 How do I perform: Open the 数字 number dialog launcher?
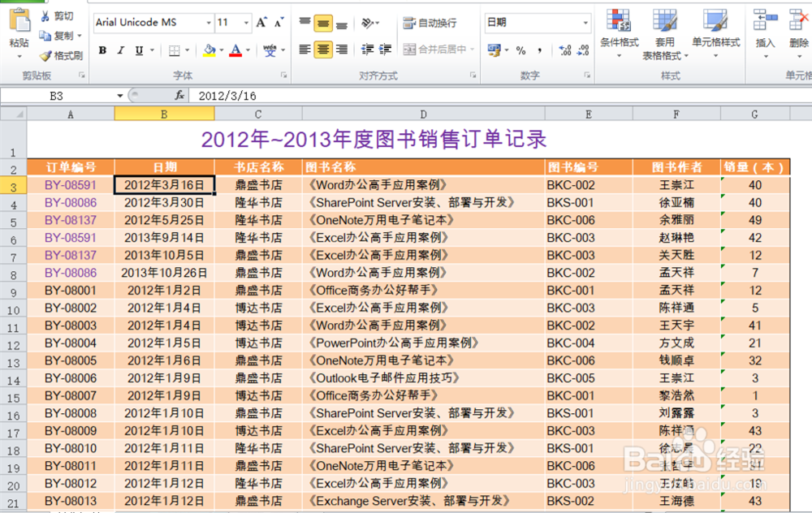coord(587,75)
